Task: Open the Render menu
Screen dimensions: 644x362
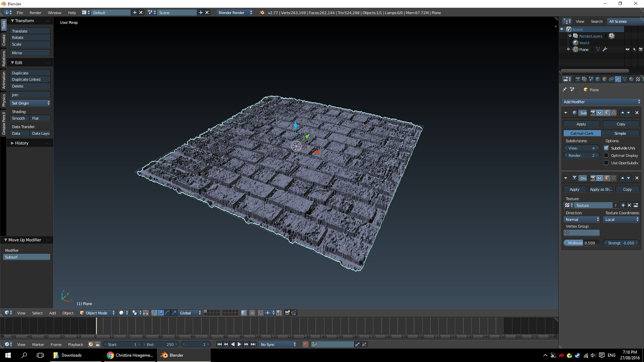Action: pyautogui.click(x=35, y=12)
